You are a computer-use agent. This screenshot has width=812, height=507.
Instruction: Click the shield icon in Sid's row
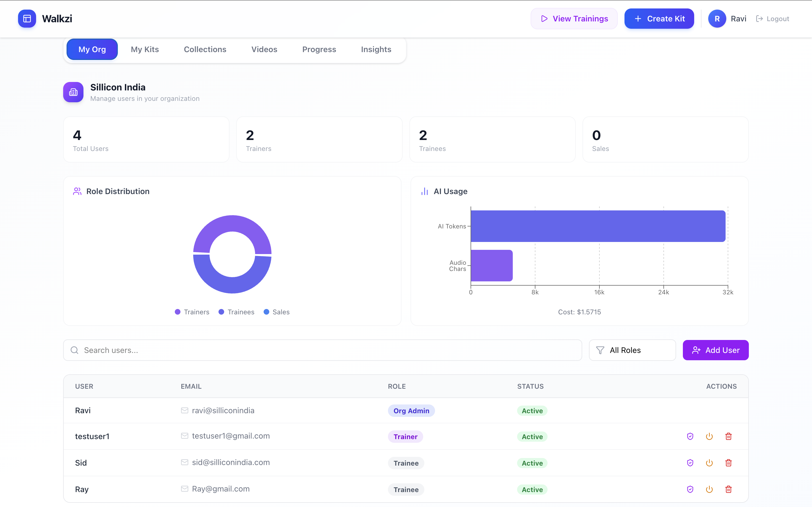click(x=690, y=463)
